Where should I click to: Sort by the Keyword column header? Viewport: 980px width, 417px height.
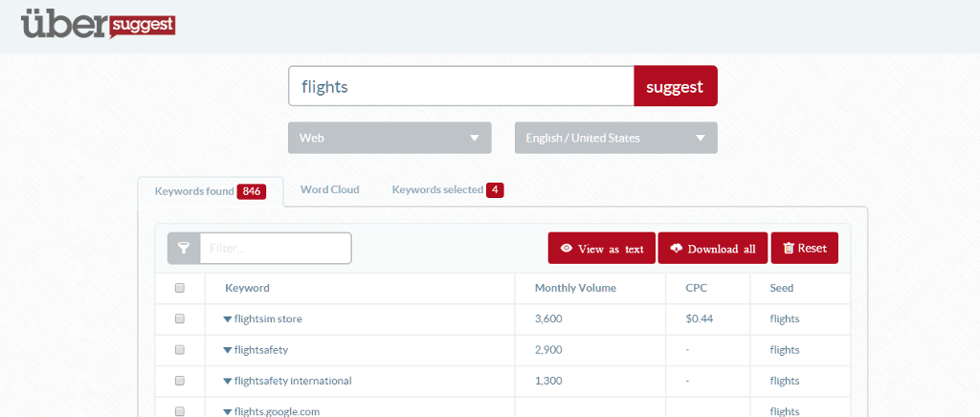[x=247, y=289]
